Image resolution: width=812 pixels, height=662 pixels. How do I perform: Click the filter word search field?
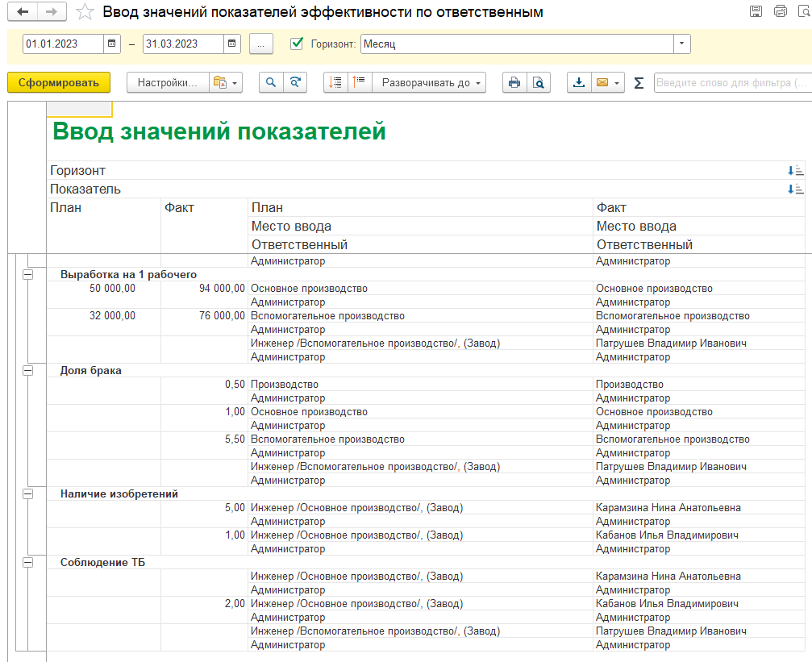pyautogui.click(x=732, y=83)
